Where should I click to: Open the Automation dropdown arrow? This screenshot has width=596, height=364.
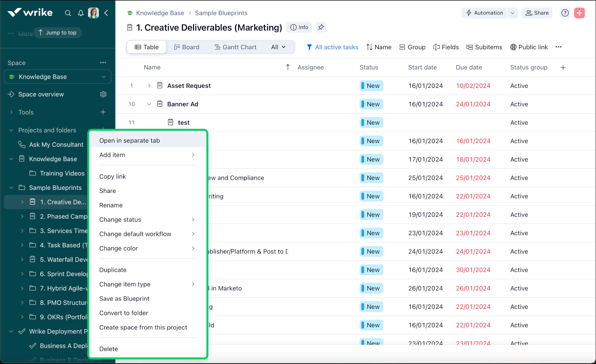click(512, 13)
